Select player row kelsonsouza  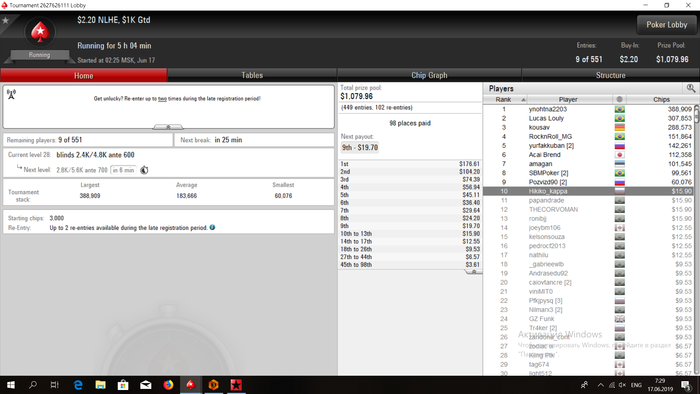(x=588, y=236)
